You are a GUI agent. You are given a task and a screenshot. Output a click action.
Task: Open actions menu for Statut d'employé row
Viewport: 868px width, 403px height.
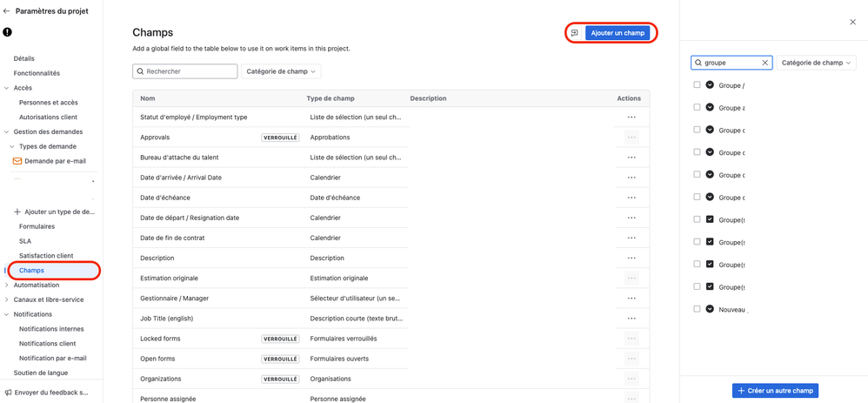coord(631,117)
